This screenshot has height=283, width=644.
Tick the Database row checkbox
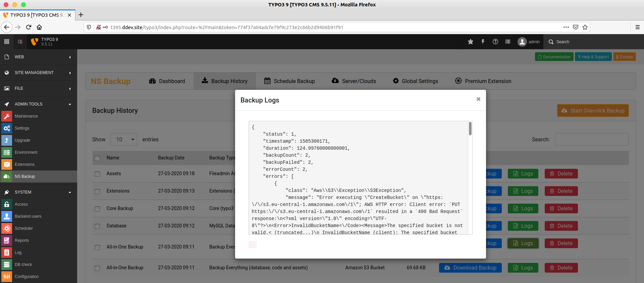tap(97, 226)
